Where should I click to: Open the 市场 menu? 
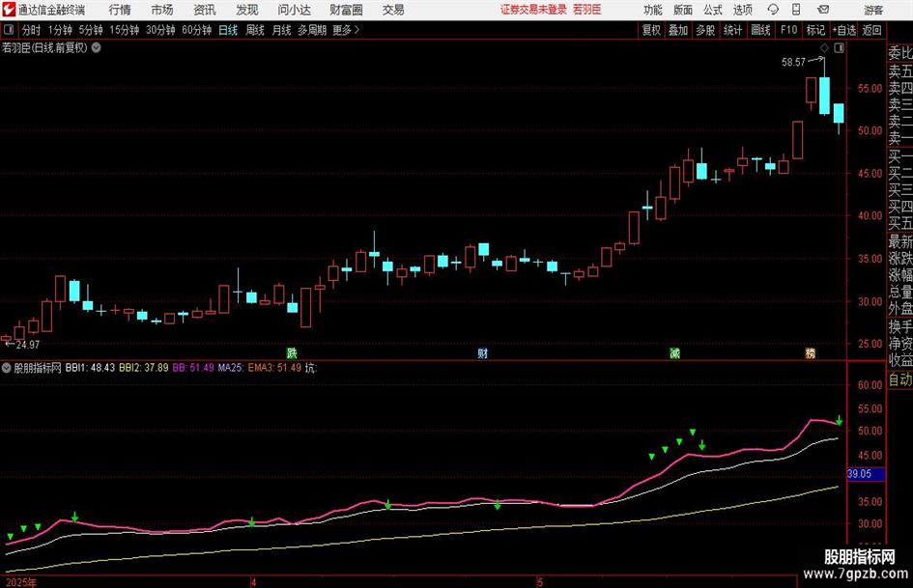162,10
